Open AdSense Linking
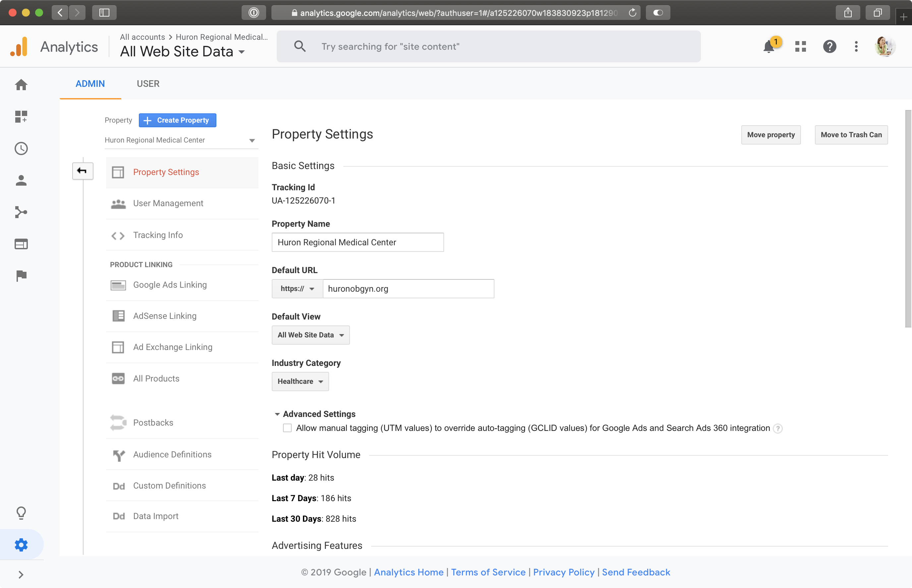 [182, 316]
